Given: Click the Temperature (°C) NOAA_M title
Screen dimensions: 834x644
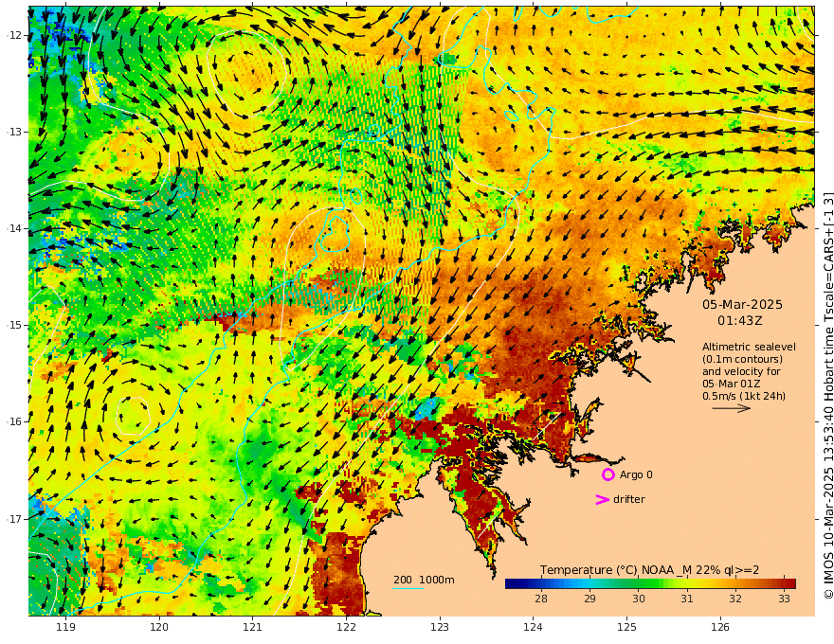Looking at the screenshot, I should point(649,570).
